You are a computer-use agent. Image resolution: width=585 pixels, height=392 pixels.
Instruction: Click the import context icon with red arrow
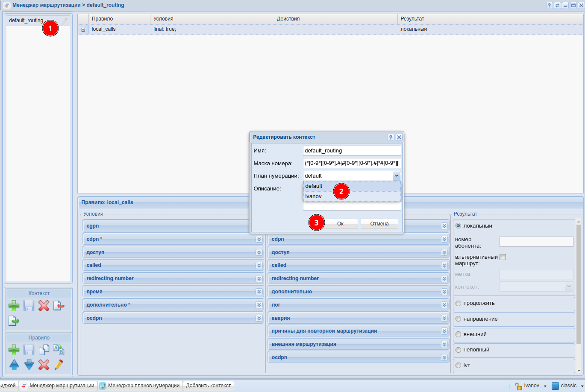click(59, 306)
